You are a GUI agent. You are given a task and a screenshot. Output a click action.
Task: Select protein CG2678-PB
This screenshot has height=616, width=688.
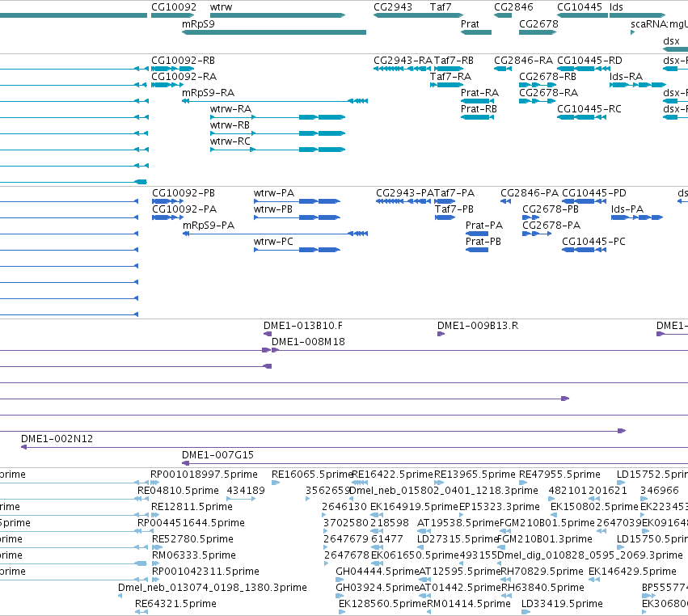tap(551, 209)
